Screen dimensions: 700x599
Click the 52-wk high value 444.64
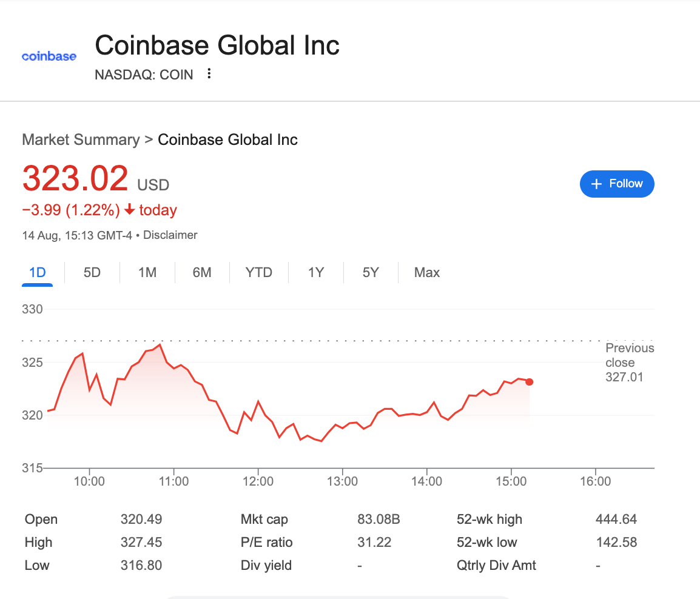(x=616, y=520)
